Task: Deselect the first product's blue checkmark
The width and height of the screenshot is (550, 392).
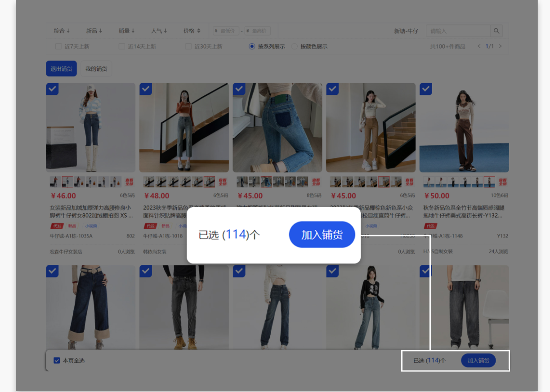Action: [52, 89]
